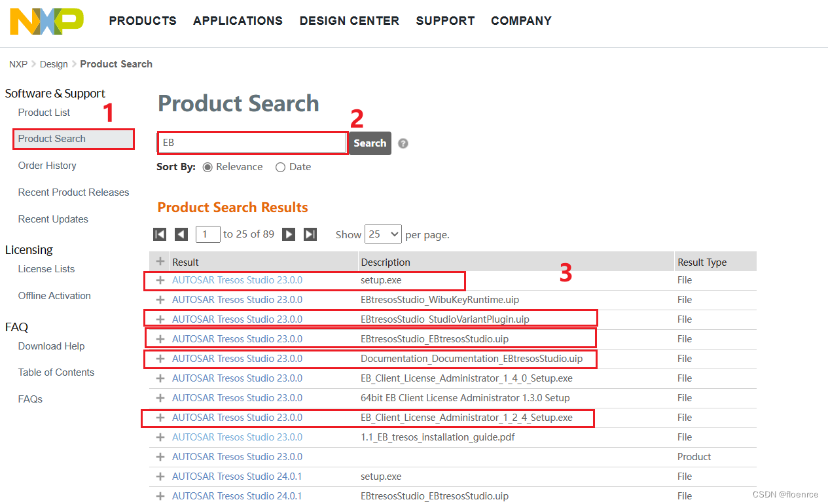Expand the 1.1_EB_tresos_installation_guide.pdf row
This screenshot has width=828, height=504.
click(x=160, y=437)
